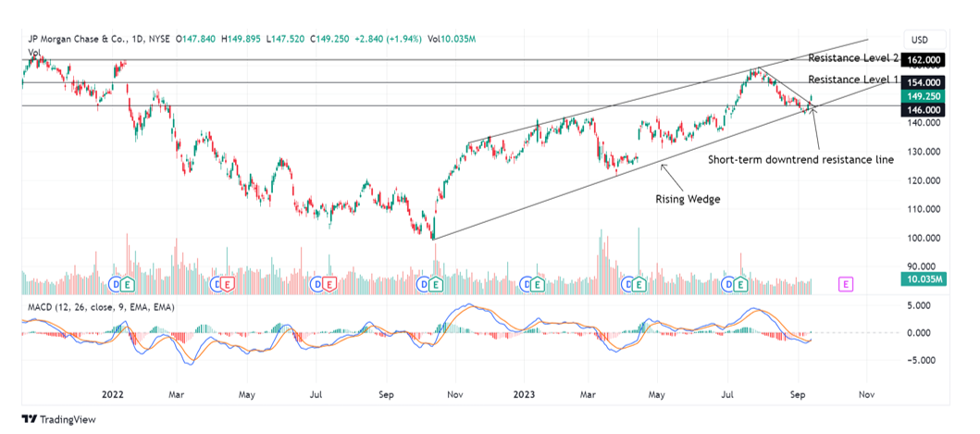Select the Resistance Level 2 text

pos(853,58)
